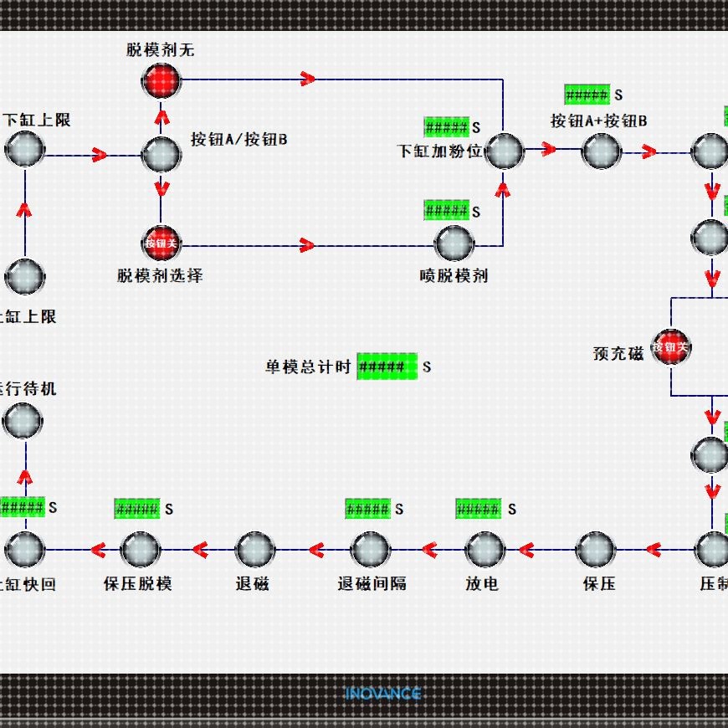Viewport: 728px width, 728px height.
Task: Click the 按钮A+按钮B text label
Action: coord(598,120)
